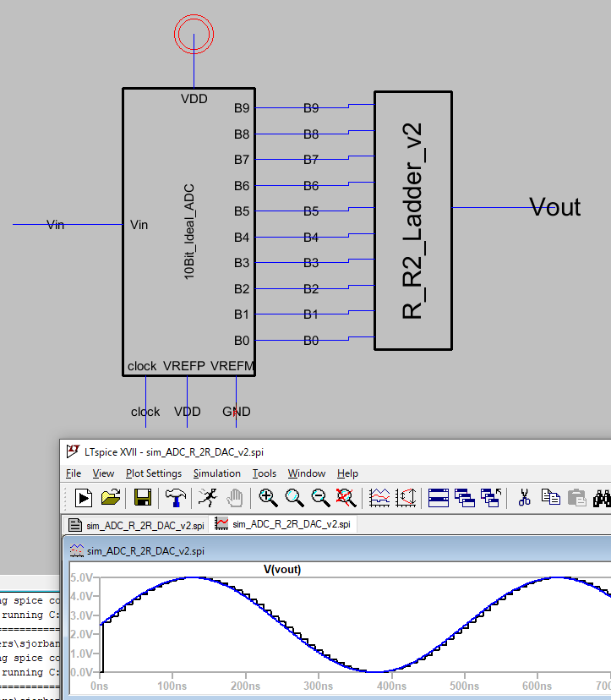
Task: Click the Zoom In magnifier icon
Action: (268, 497)
